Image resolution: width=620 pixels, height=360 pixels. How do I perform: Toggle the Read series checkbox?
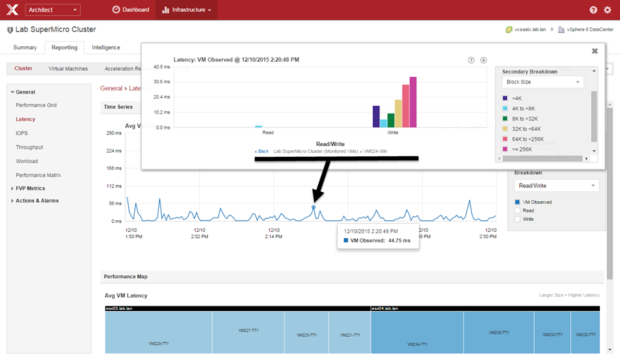(x=517, y=210)
